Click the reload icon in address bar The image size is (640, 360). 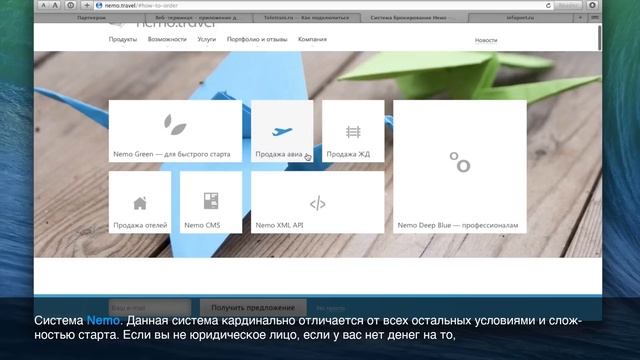548,6
